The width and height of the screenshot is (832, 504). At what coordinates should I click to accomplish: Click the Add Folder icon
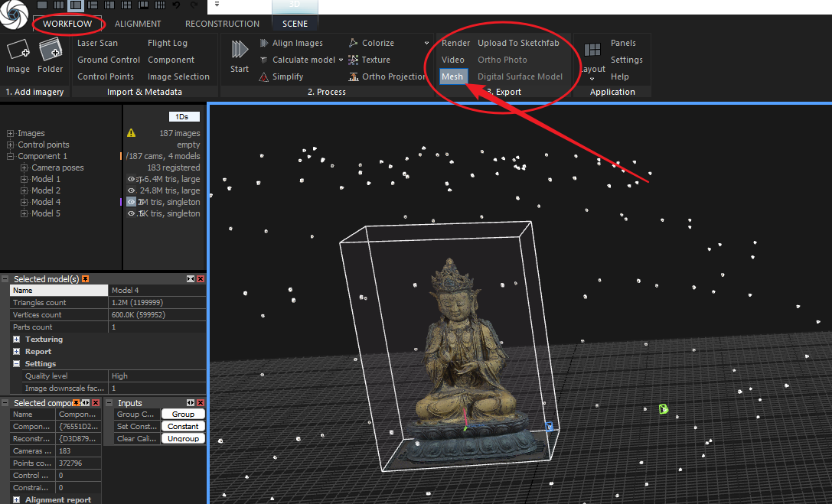[x=51, y=51]
